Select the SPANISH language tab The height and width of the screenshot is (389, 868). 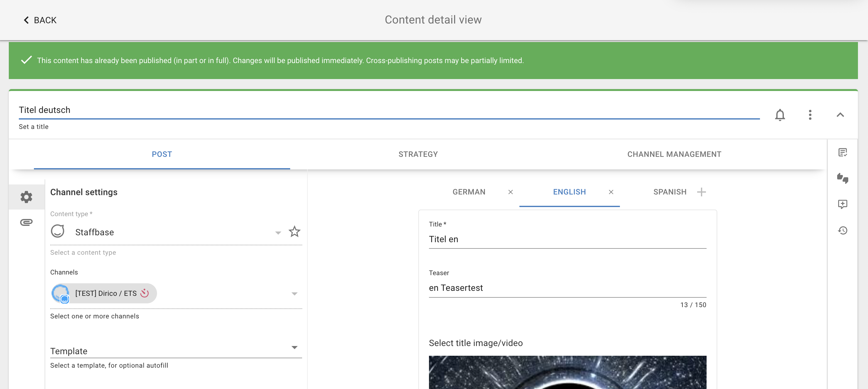click(670, 192)
